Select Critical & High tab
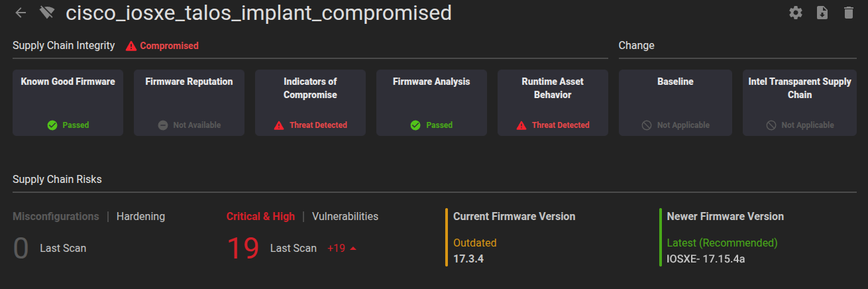The width and height of the screenshot is (868, 289). pos(260,216)
